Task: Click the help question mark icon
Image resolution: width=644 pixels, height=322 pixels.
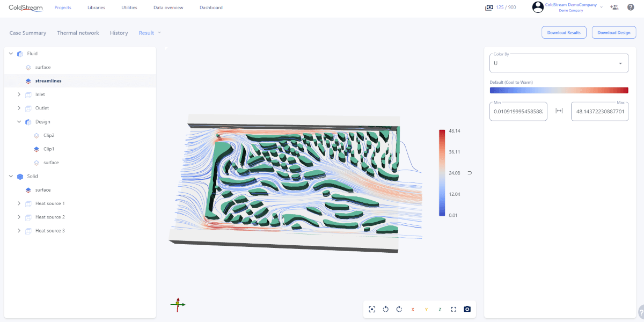Action: [631, 7]
